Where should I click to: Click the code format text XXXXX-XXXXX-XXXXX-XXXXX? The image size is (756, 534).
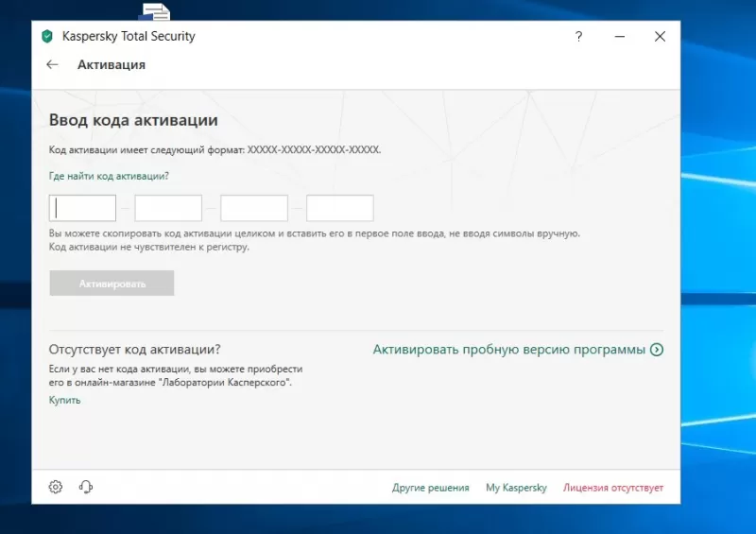pos(314,149)
